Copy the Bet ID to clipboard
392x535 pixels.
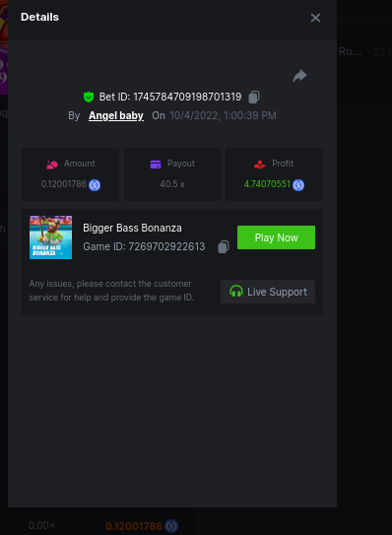point(254,97)
